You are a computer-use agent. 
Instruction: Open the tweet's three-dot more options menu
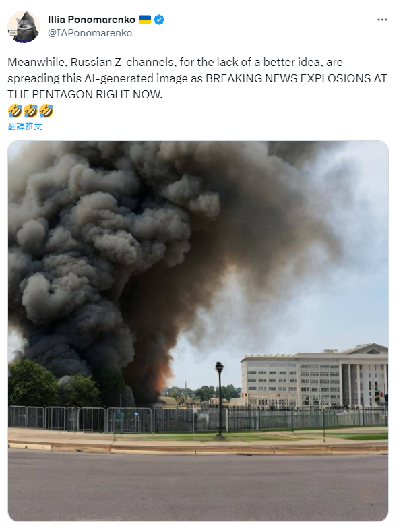pyautogui.click(x=382, y=20)
